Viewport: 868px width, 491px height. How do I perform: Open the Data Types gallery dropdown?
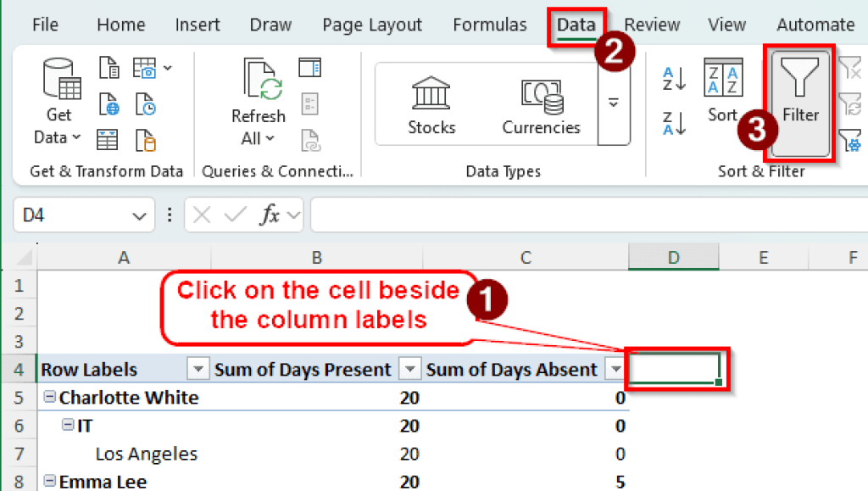(612, 103)
